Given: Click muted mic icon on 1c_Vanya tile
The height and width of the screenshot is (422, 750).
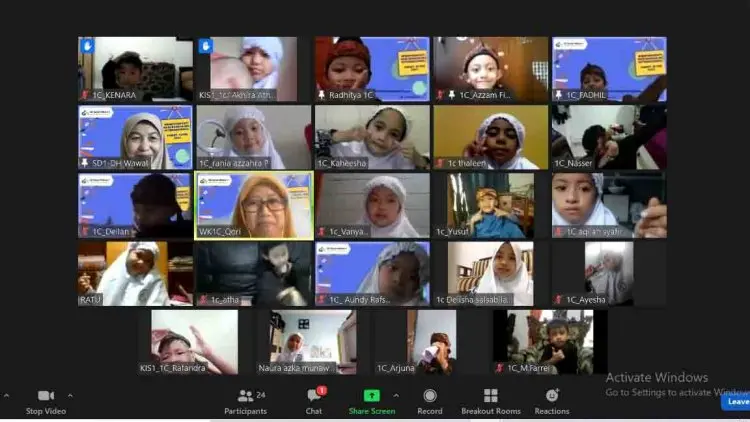Looking at the screenshot, I should click(321, 232).
